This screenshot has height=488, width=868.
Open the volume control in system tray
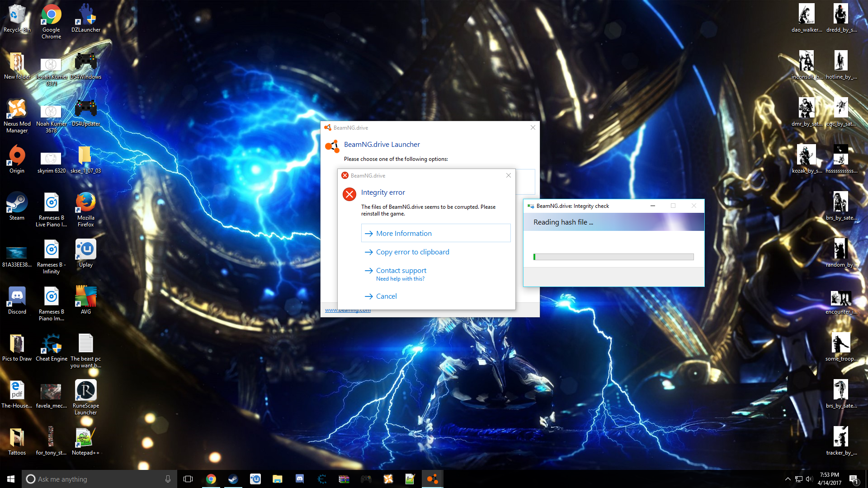(x=809, y=479)
